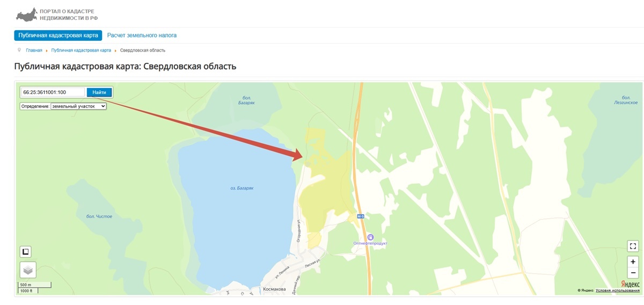644x305 pixels.
Task: Zoom out with the minus button
Action: [633, 273]
